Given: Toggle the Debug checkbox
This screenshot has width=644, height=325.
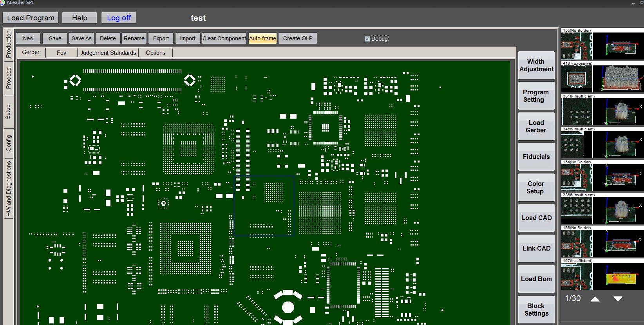Looking at the screenshot, I should pyautogui.click(x=367, y=39).
